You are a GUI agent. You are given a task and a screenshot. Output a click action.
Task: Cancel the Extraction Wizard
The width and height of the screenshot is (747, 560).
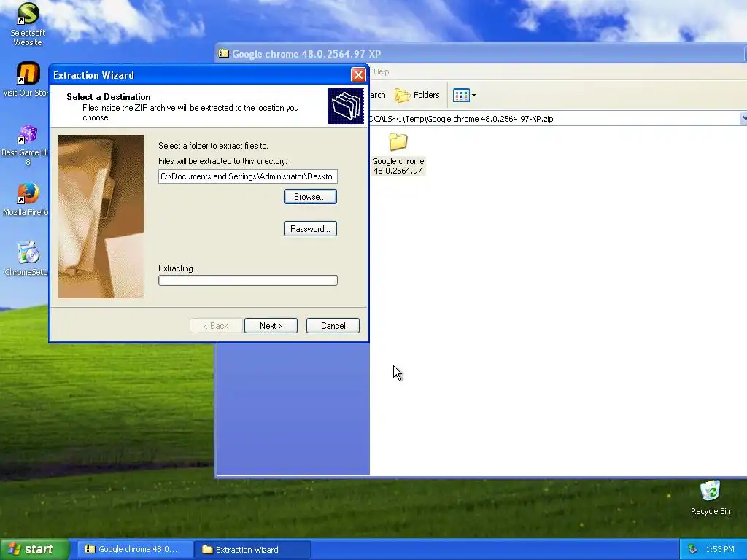333,326
